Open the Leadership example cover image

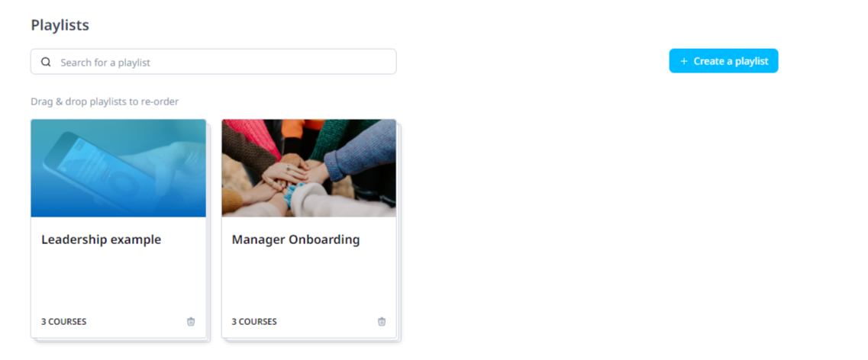pyautogui.click(x=118, y=168)
